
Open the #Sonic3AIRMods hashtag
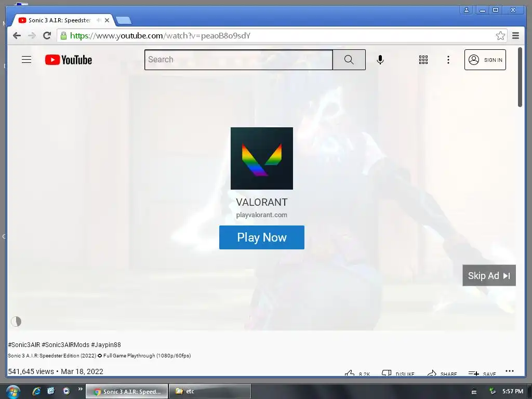(65, 345)
